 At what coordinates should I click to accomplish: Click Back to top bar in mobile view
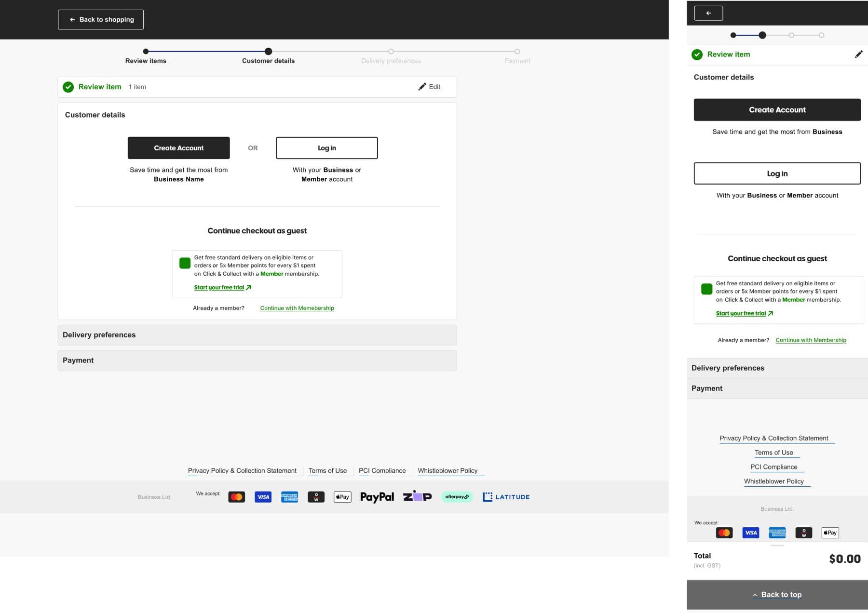[x=777, y=595]
